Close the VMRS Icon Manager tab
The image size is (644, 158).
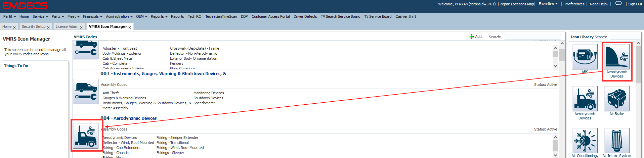130,28
